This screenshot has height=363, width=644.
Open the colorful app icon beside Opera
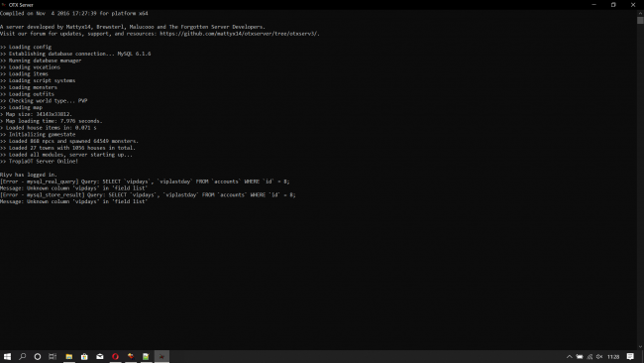131,356
